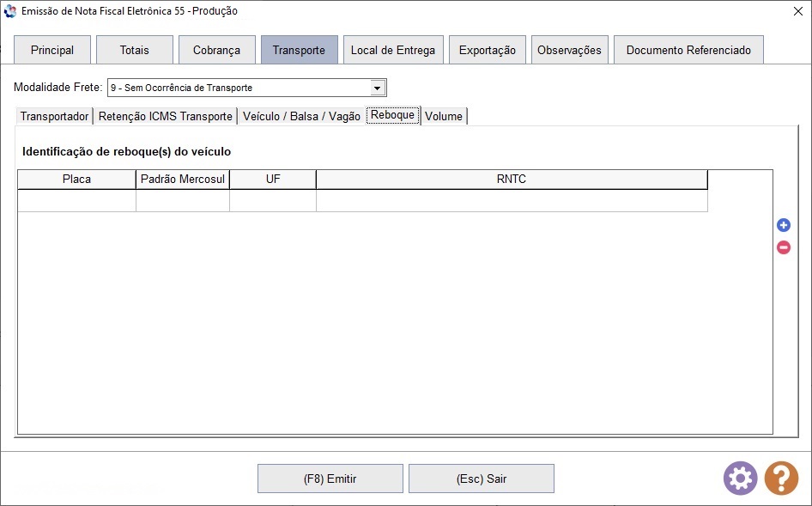
Task: Switch to the Observações tab
Action: pyautogui.click(x=569, y=50)
